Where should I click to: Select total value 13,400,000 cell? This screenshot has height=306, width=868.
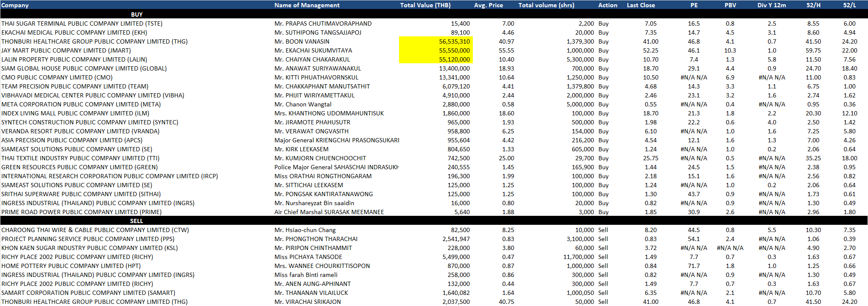[x=454, y=68]
